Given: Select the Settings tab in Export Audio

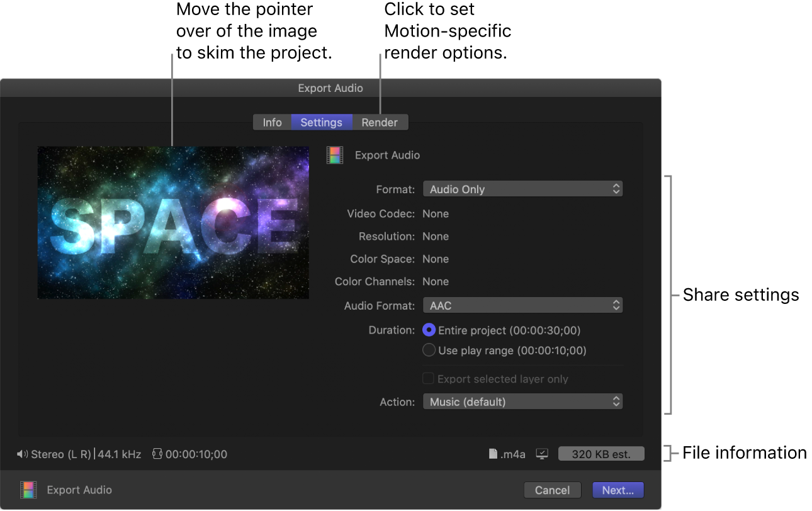Looking at the screenshot, I should click(x=322, y=122).
